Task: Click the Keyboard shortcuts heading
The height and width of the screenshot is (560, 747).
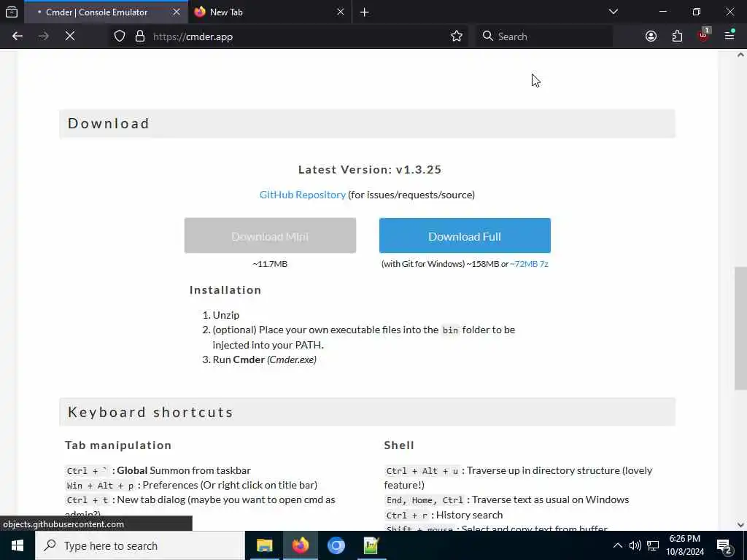Action: tap(150, 412)
